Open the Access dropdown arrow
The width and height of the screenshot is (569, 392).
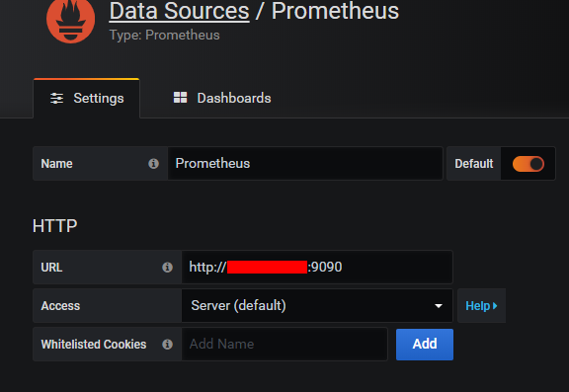coord(439,306)
